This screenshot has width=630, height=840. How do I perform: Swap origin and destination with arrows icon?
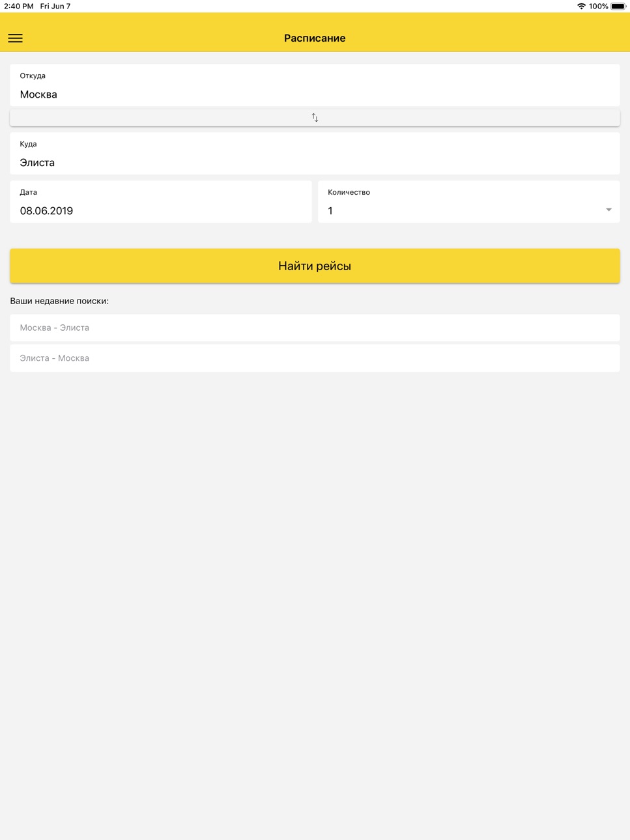pyautogui.click(x=315, y=118)
